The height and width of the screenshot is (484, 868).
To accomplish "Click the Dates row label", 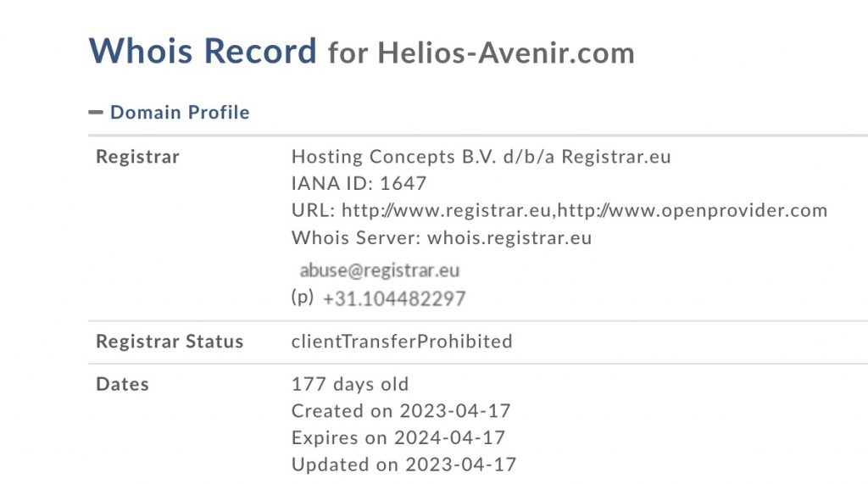I will click(122, 384).
